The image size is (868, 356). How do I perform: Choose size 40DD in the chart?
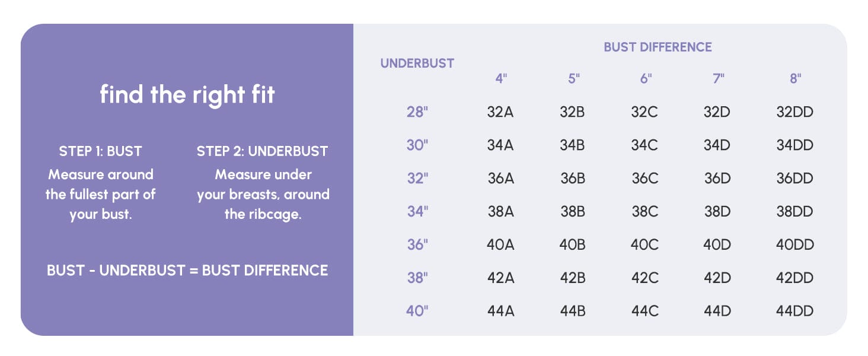point(795,244)
